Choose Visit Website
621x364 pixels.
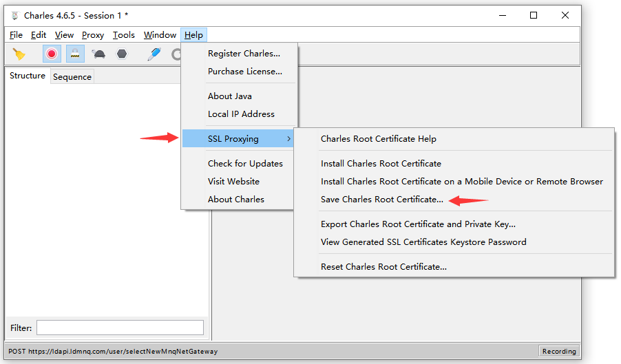point(233,181)
